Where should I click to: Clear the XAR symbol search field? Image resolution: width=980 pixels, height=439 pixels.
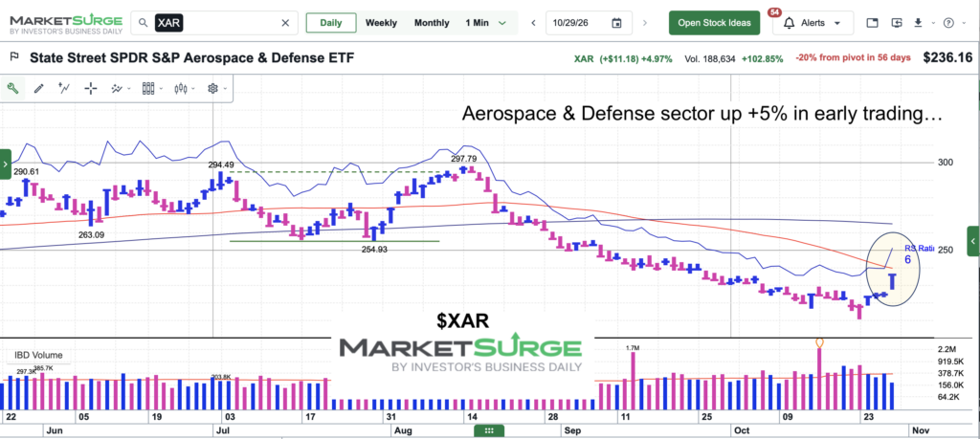(x=285, y=23)
